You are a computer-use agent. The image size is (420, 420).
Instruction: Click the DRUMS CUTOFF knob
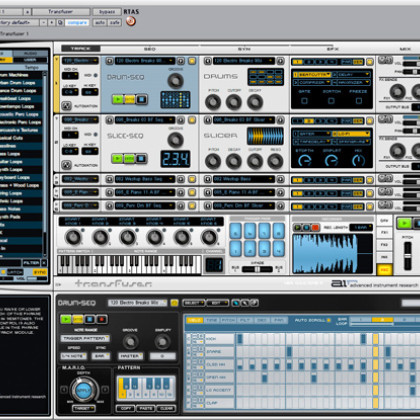pyautogui.click(x=234, y=102)
